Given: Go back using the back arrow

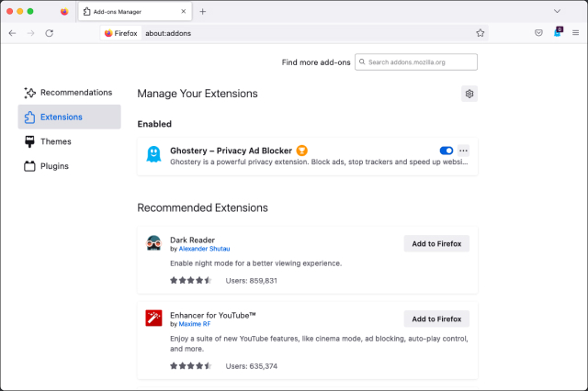Looking at the screenshot, I should pyautogui.click(x=12, y=33).
